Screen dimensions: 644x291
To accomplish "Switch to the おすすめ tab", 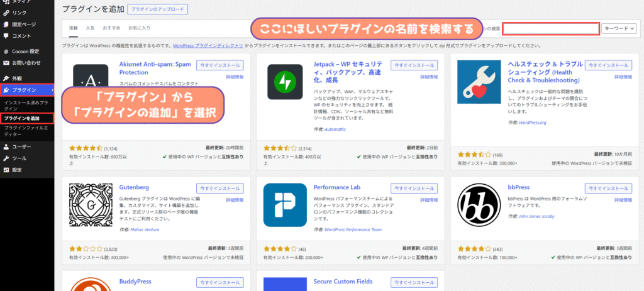I will pyautogui.click(x=111, y=28).
